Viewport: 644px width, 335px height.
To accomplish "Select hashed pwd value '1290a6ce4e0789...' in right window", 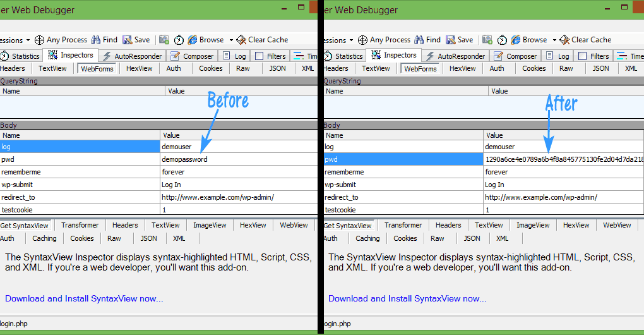I will (564, 159).
